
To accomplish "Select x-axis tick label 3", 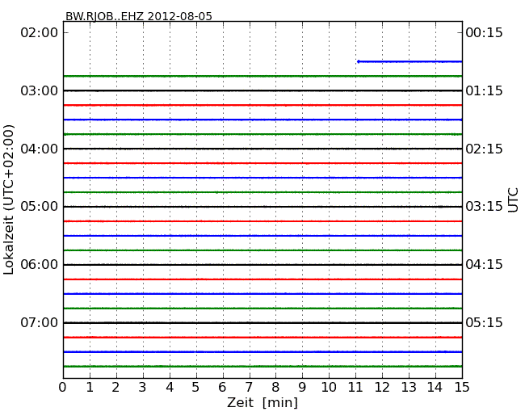I will click(x=143, y=388).
